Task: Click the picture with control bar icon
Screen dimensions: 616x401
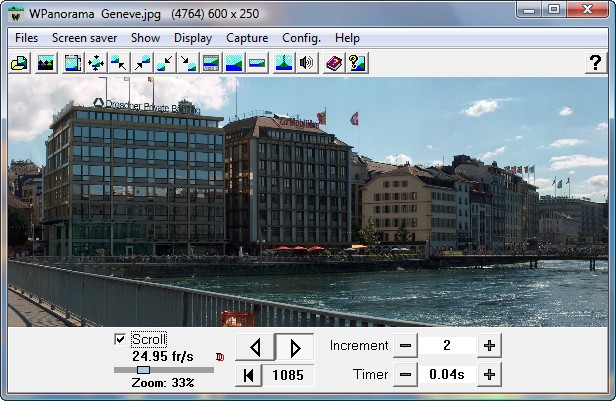Action: click(211, 63)
